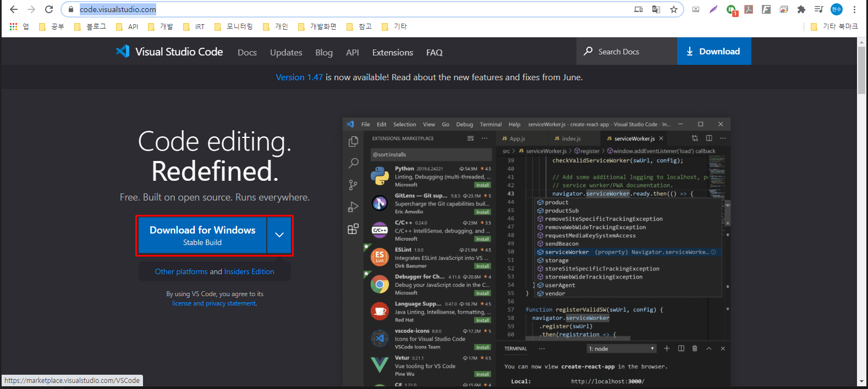Image resolution: width=868 pixels, height=389 pixels.
Task: Reload the page with the refresh icon
Action: (49, 9)
